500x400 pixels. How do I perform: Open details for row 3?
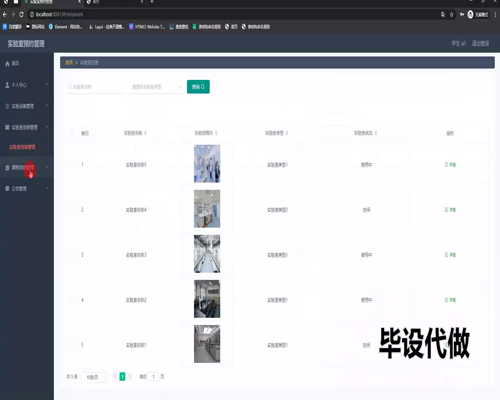point(450,255)
